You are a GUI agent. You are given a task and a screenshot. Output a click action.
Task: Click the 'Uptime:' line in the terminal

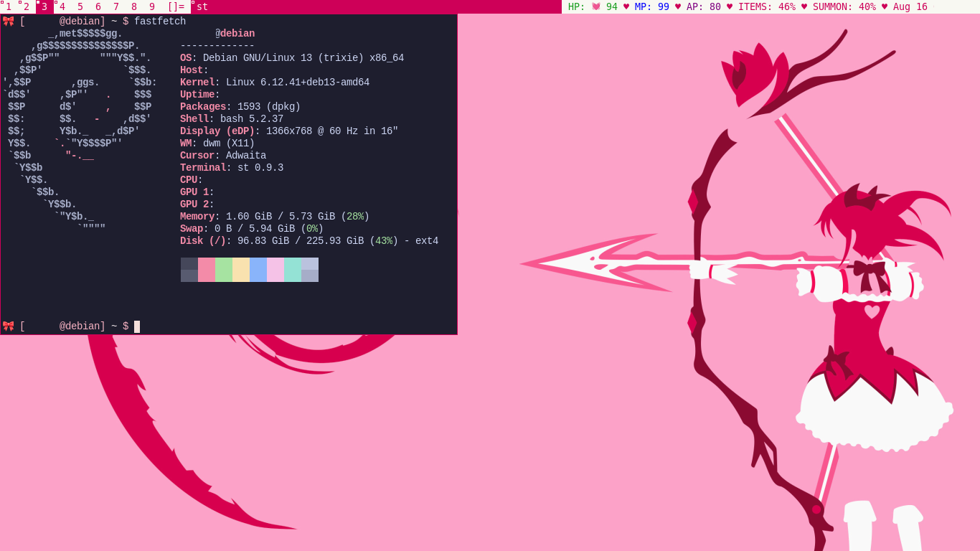point(200,95)
